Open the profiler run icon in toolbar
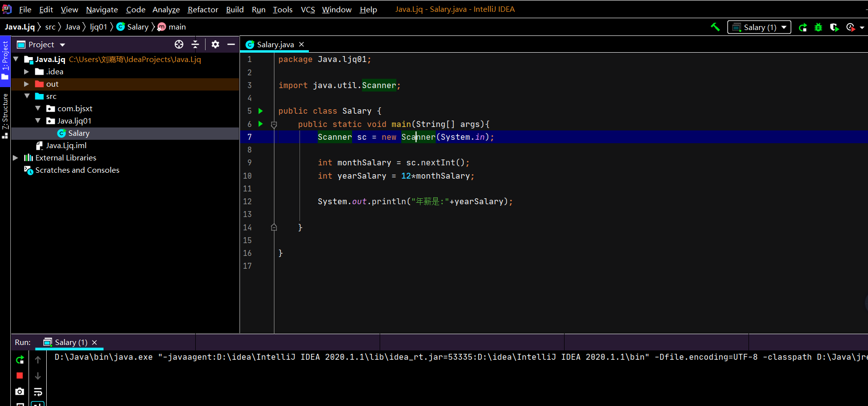Viewport: 868px width, 406px height. click(x=851, y=28)
